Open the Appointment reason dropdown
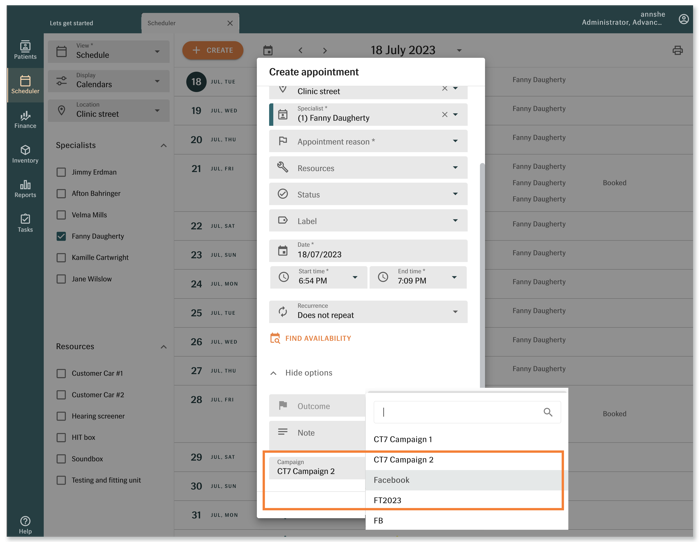Screen dimensions: 700x542 (368, 142)
